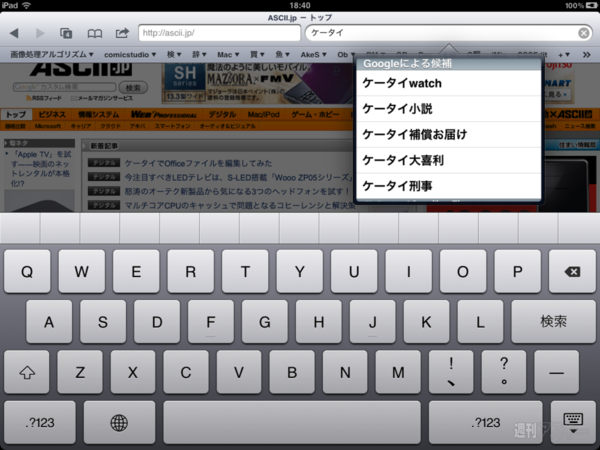Tap the share/action arrow icon
Screen dimensions: 600x450
(x=122, y=33)
